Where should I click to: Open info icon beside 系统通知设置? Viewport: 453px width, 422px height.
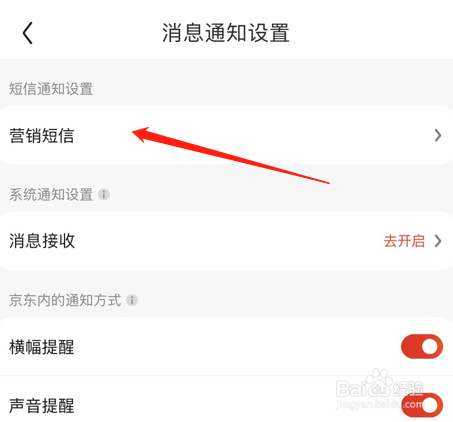coord(104,194)
